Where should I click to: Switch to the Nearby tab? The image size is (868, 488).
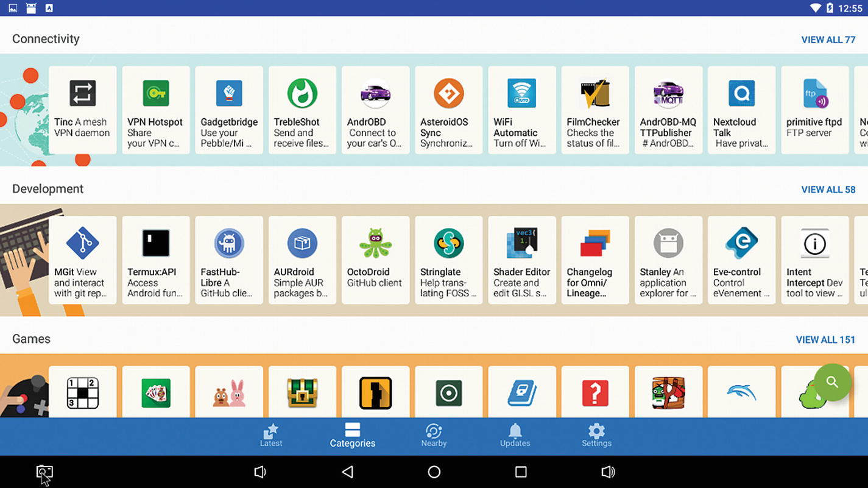(x=434, y=436)
